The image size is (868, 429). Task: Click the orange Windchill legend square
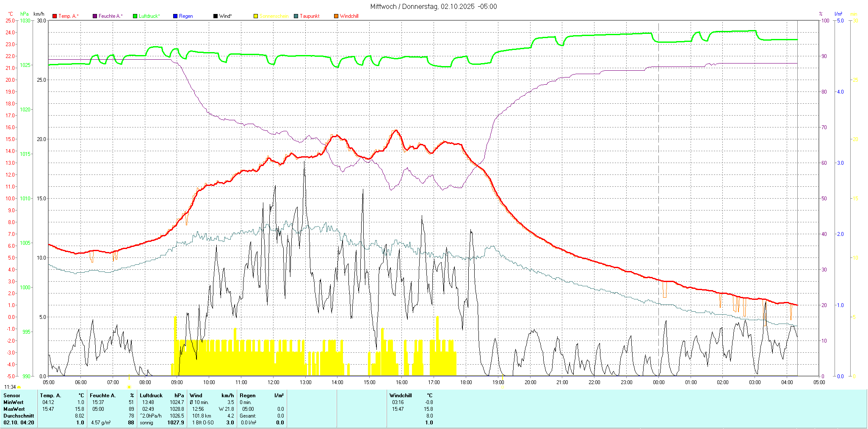click(x=336, y=16)
